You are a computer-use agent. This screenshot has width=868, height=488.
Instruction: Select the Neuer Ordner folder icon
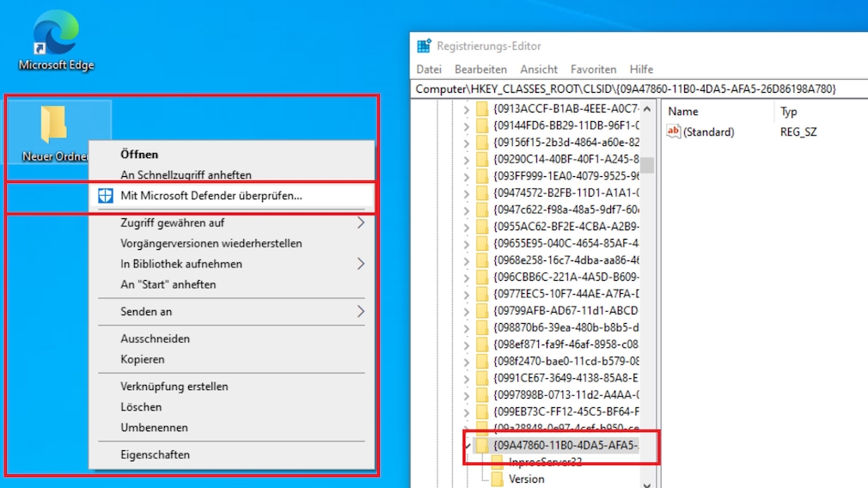(x=53, y=124)
